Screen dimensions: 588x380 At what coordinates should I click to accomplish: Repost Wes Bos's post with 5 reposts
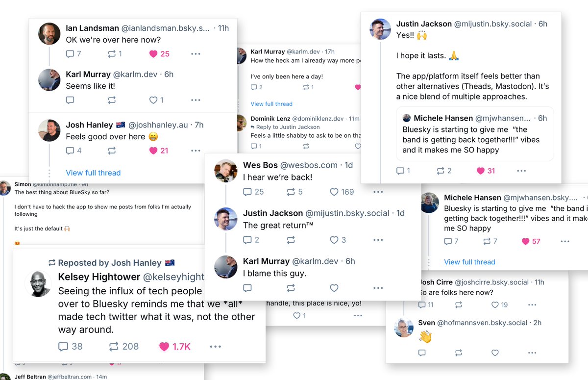click(x=291, y=192)
